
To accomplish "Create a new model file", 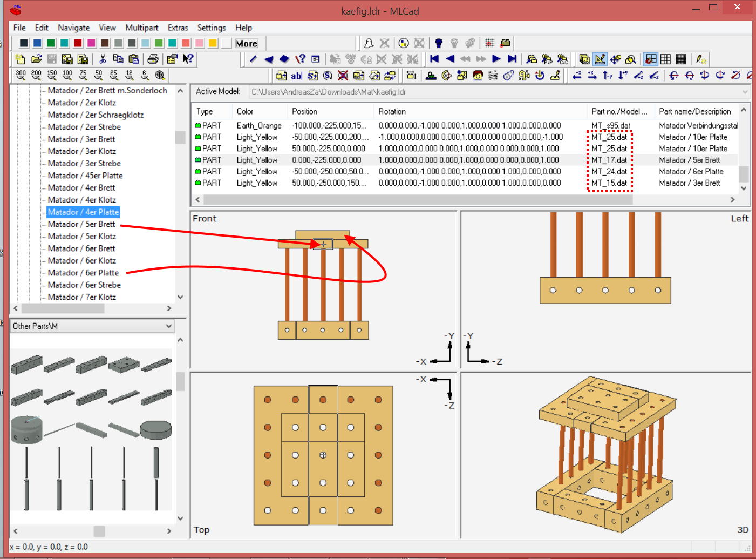I will (21, 59).
